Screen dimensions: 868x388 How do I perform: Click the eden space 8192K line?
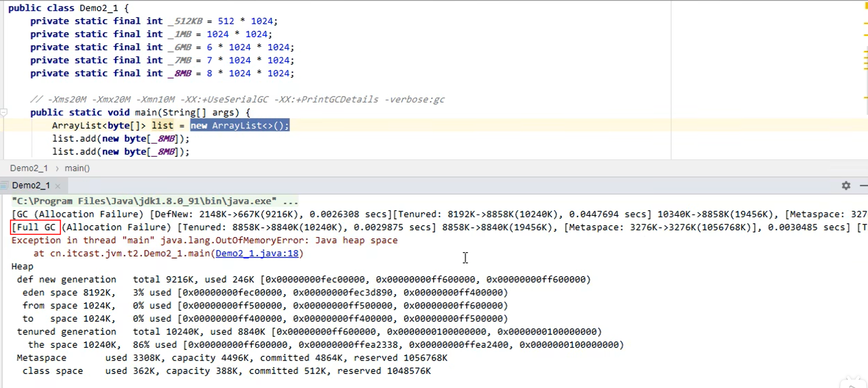pyautogui.click(x=265, y=292)
